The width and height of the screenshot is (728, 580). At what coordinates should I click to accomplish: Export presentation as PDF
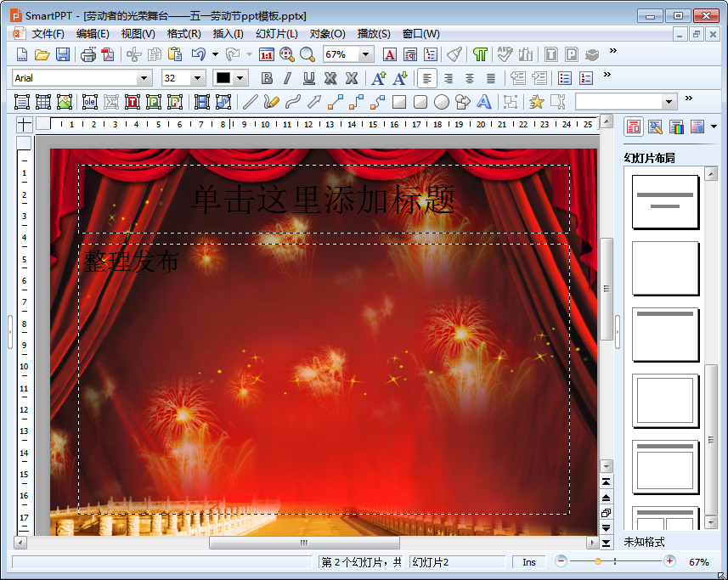(x=108, y=54)
